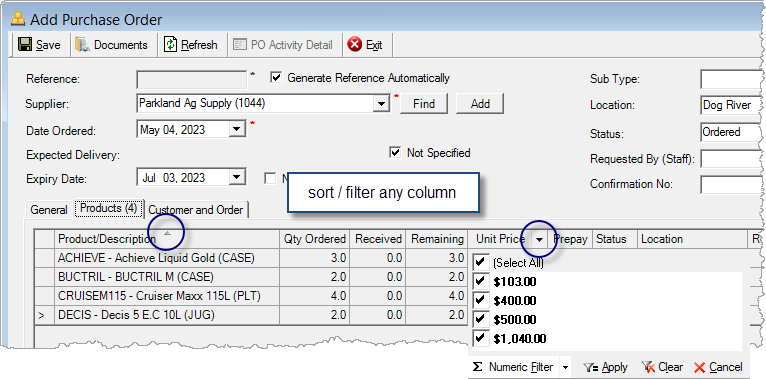Expand the Supplier dropdown list
This screenshot has width=766, height=379.
coord(381,104)
